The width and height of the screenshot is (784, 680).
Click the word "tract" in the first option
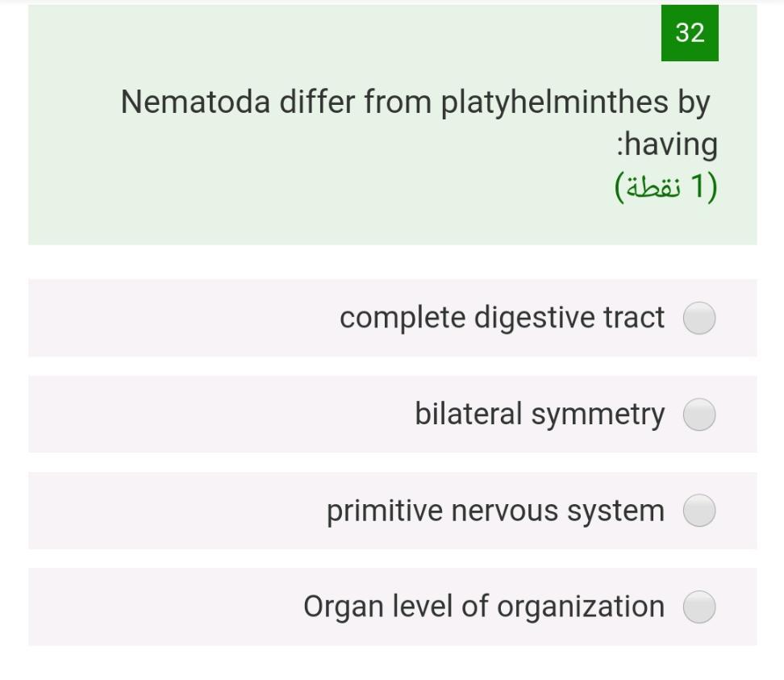[635, 318]
